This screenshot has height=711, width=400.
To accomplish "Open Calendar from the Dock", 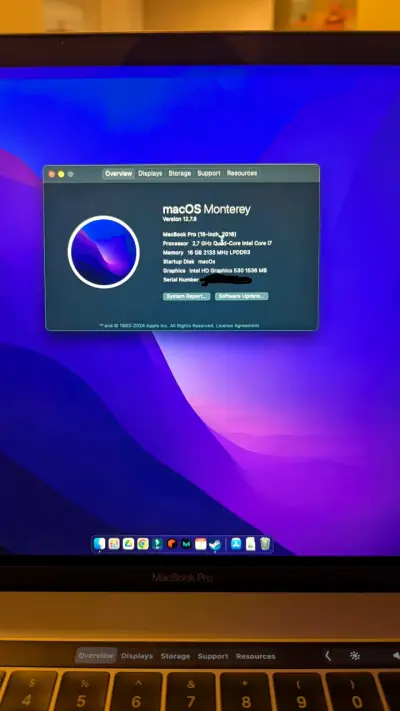I will [200, 543].
